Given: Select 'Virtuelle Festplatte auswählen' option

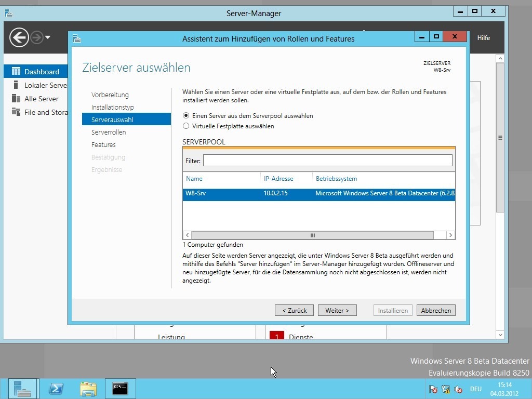Looking at the screenshot, I should pyautogui.click(x=229, y=126).
